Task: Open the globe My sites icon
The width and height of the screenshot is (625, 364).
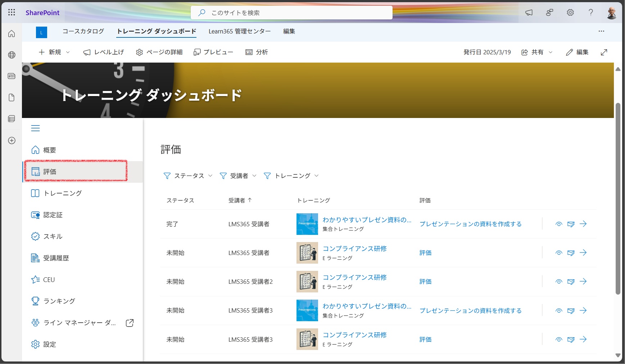Action: click(x=12, y=55)
